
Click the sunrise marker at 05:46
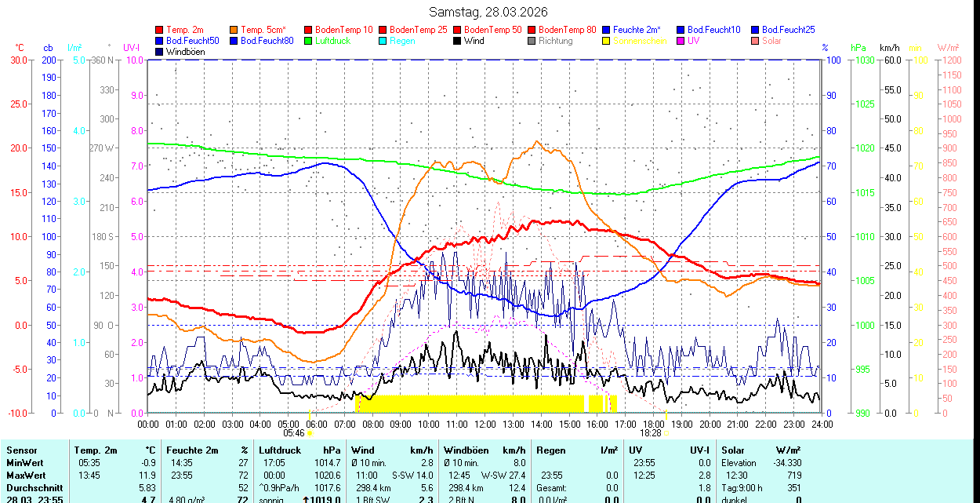pyautogui.click(x=310, y=432)
